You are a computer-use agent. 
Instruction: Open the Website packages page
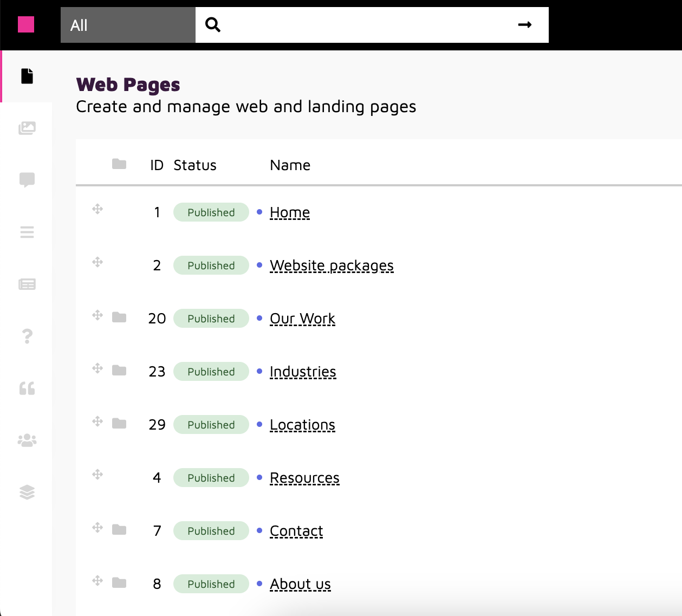point(332,265)
